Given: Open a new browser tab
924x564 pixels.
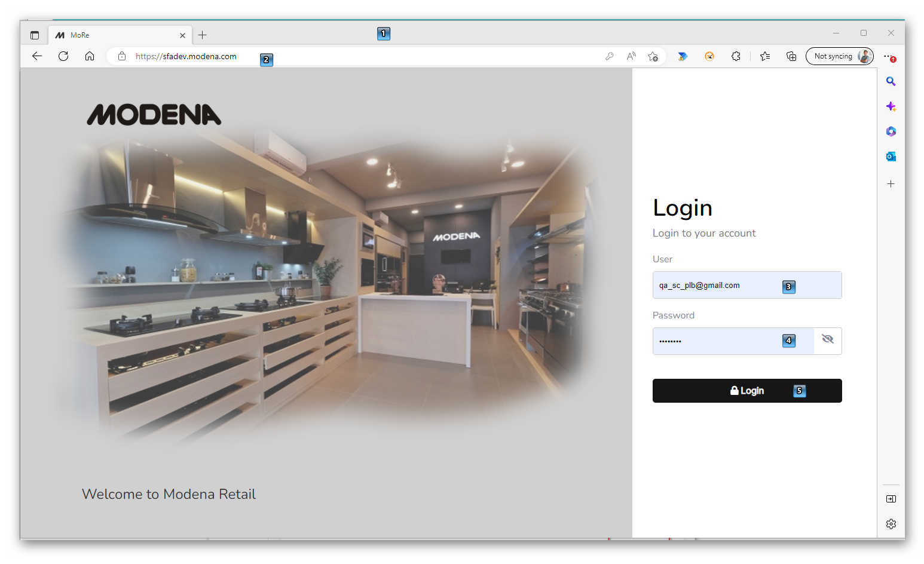Looking at the screenshot, I should point(203,35).
